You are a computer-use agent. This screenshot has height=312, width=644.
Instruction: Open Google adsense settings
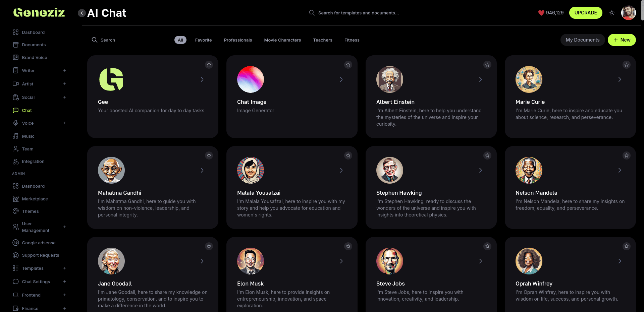39,243
